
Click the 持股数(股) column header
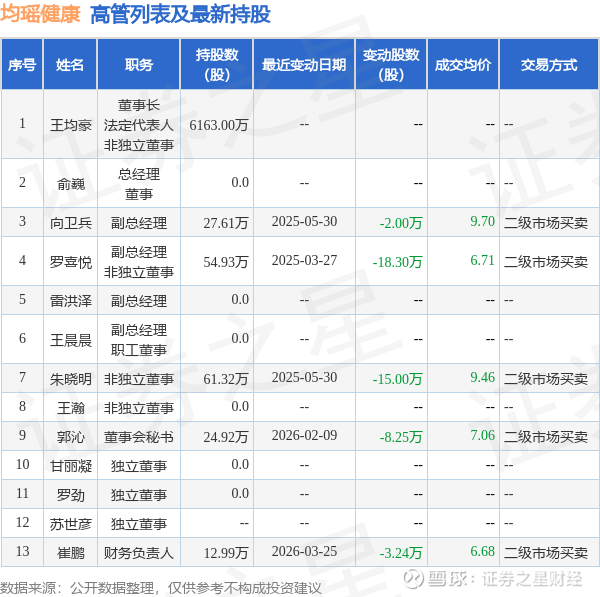217,64
